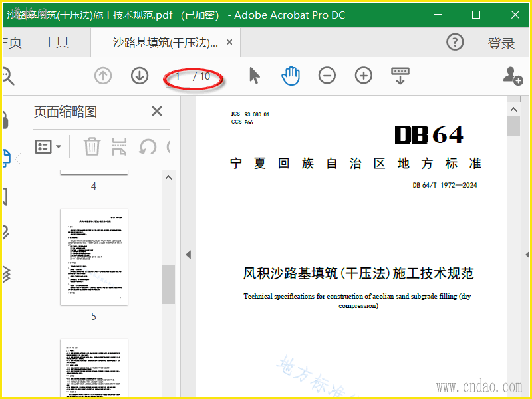Click the 登录 sign-in link
This screenshot has height=399, width=532.
click(x=501, y=43)
